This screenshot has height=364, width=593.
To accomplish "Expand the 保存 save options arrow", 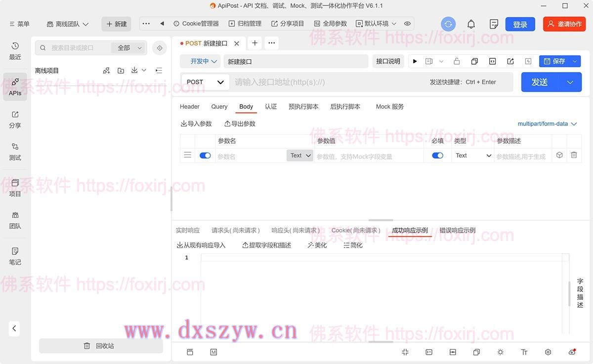I will (x=575, y=61).
